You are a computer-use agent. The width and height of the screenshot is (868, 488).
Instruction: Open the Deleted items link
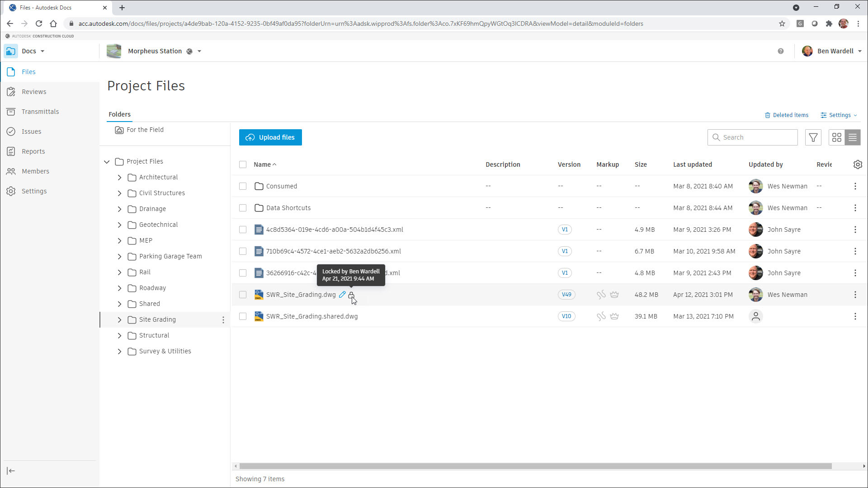coord(787,115)
